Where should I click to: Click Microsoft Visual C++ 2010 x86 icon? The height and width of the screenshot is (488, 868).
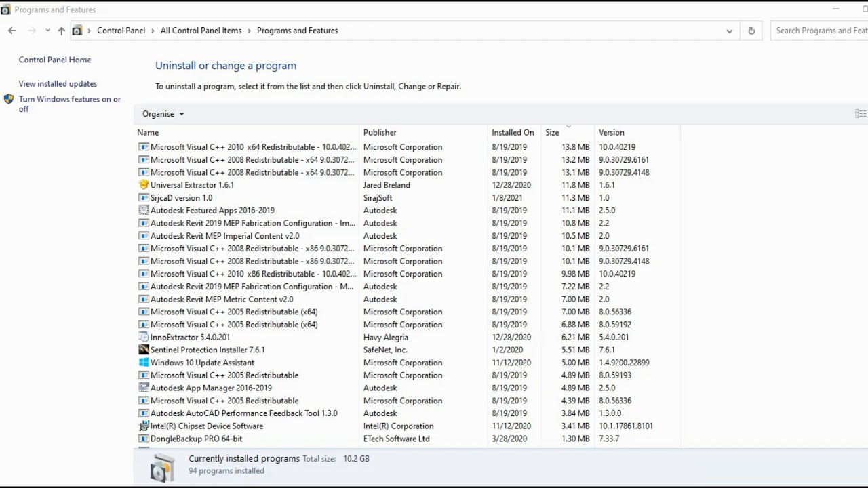click(143, 274)
